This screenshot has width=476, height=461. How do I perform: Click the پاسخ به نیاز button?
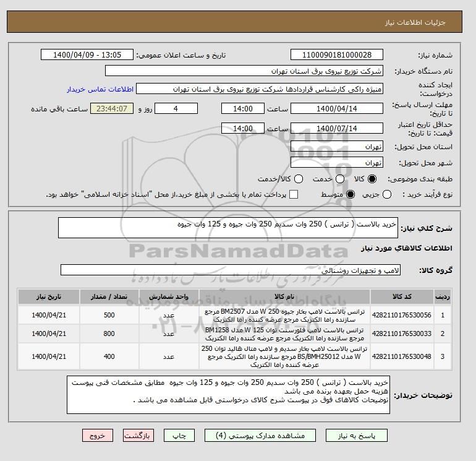pyautogui.click(x=357, y=436)
